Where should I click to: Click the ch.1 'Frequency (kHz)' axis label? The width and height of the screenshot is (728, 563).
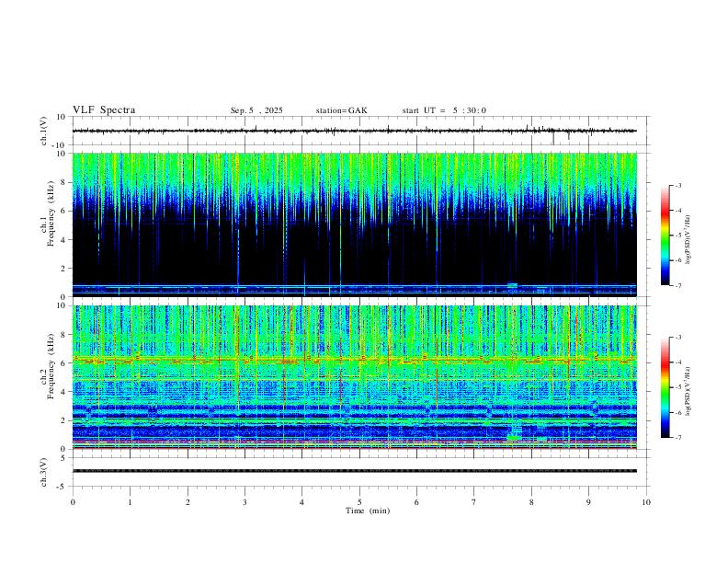click(51, 214)
